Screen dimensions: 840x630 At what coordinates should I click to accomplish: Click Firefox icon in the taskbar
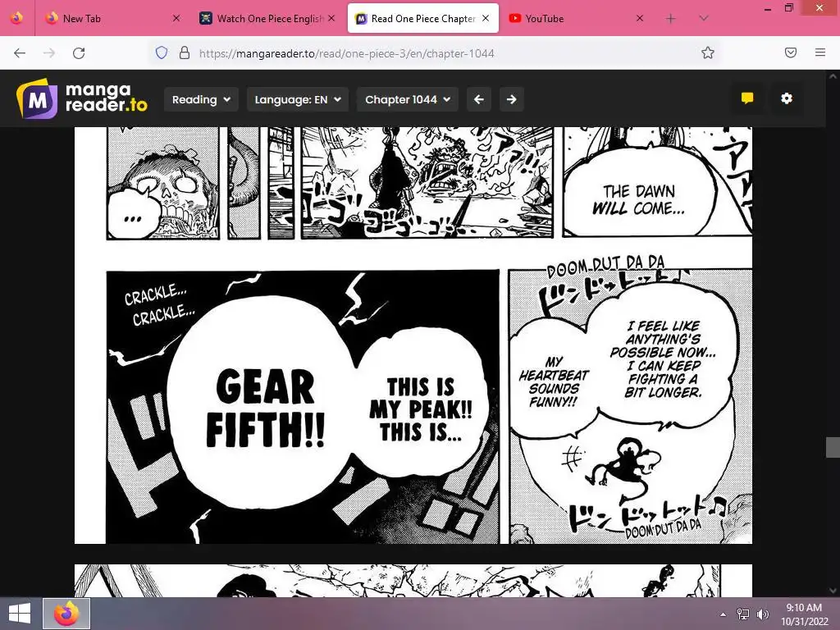pyautogui.click(x=66, y=614)
